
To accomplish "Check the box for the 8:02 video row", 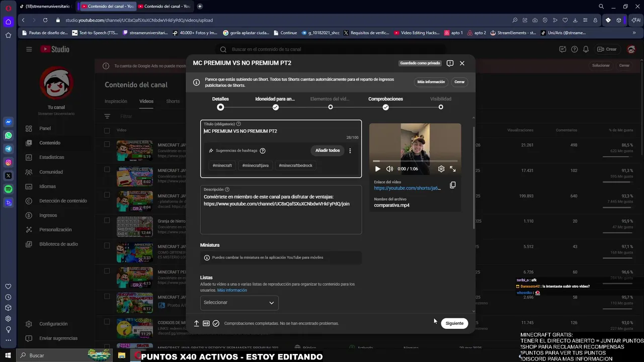I will 107,169.
